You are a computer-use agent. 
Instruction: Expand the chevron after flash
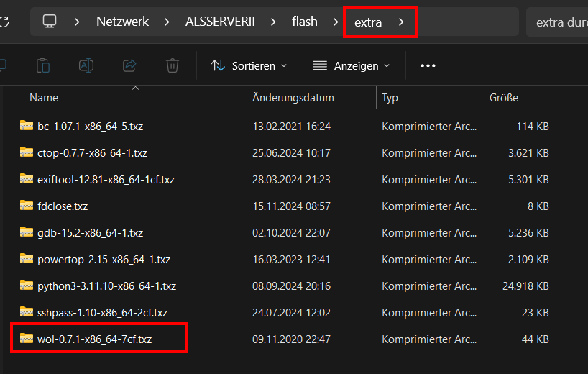click(336, 22)
